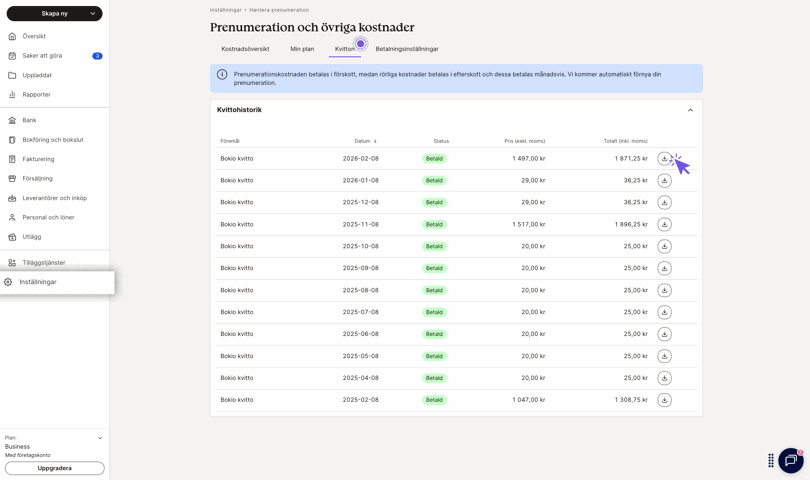810x480 pixels.
Task: Collapse the Kvittohistorik panel
Action: (x=690, y=110)
